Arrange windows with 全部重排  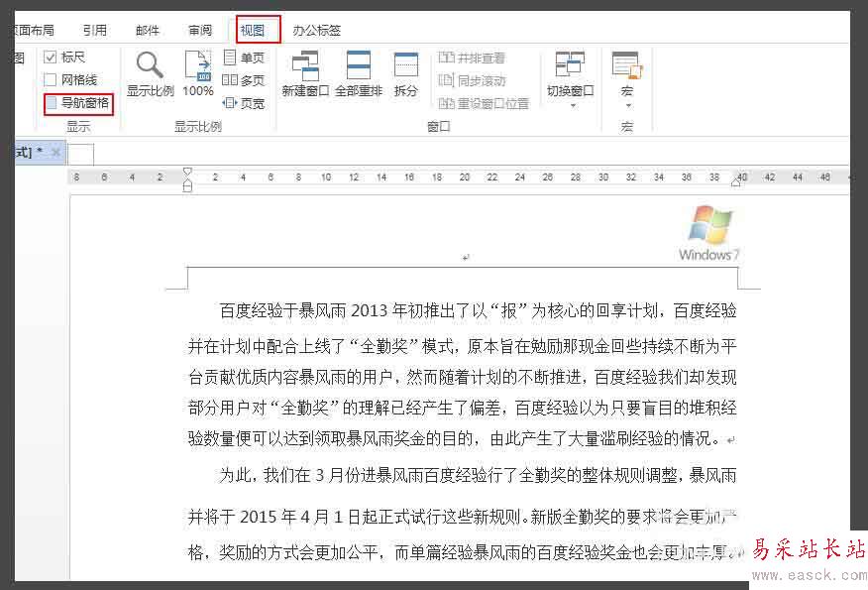[x=358, y=73]
